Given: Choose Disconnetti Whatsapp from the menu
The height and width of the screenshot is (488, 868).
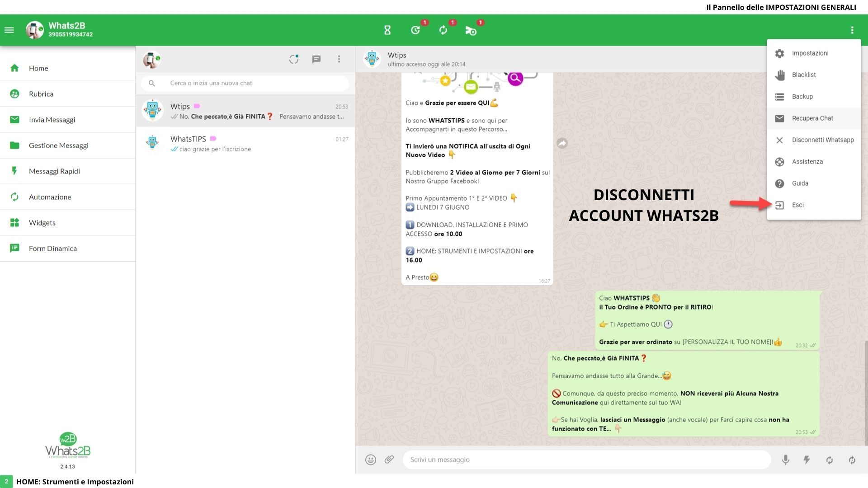Looking at the screenshot, I should 814,140.
